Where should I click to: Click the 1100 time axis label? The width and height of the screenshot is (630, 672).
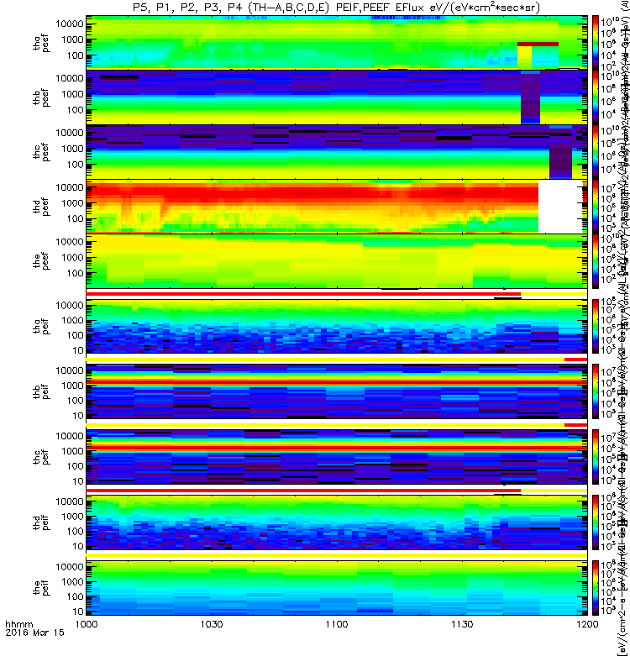pos(337,624)
